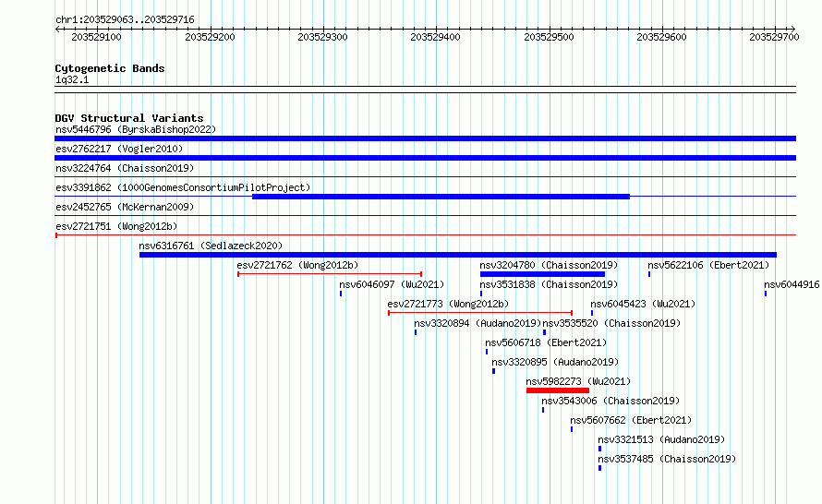Open variant nsv5446796 (ByrskaBishop2022) label
The height and width of the screenshot is (504, 822).
pyautogui.click(x=136, y=129)
